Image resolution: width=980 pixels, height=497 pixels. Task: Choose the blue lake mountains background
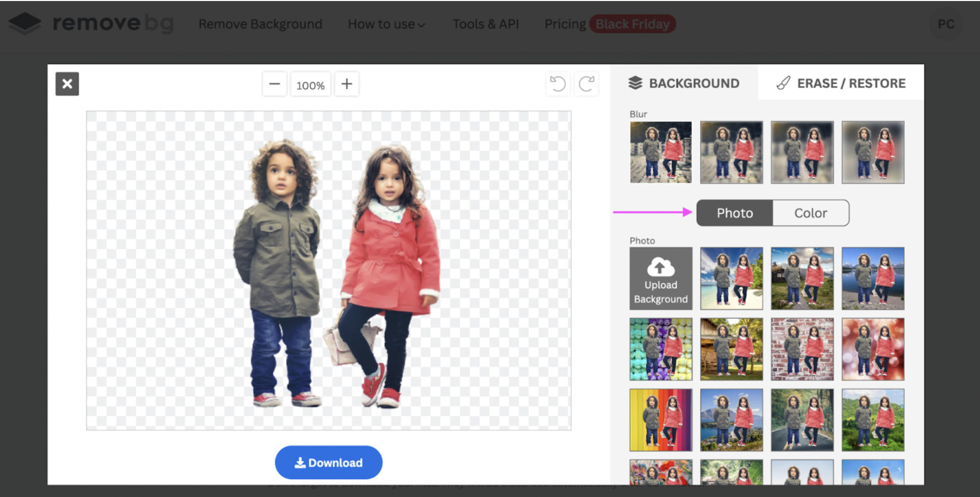click(x=873, y=278)
